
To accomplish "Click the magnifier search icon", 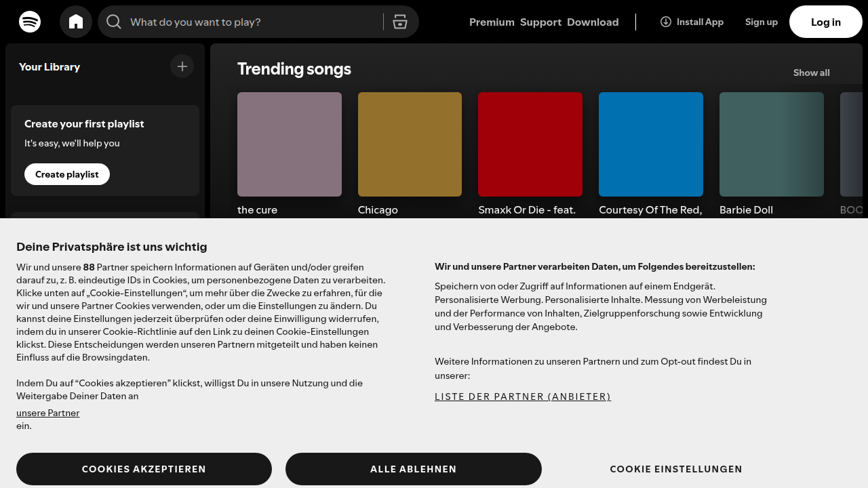I will 114,22.
